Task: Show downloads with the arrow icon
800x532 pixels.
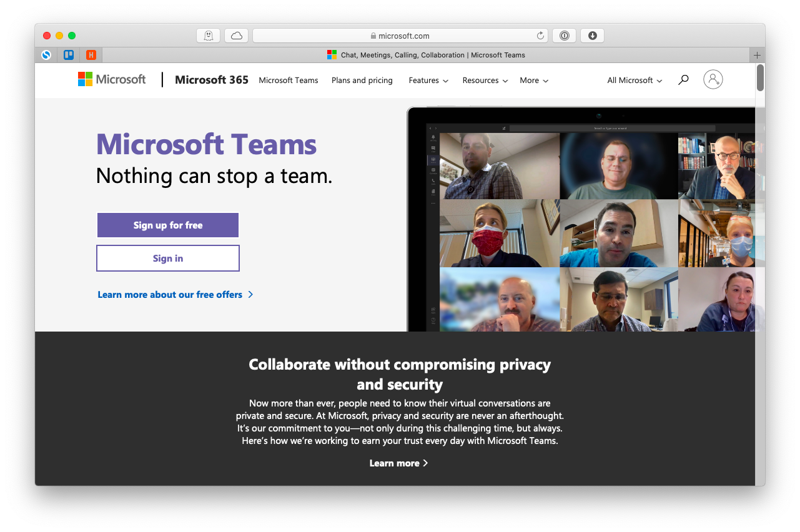Action: click(x=592, y=36)
